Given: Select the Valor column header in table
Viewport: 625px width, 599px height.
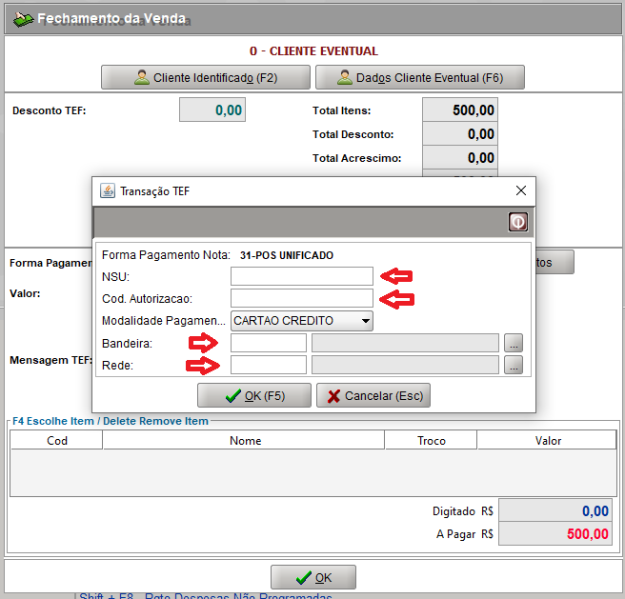Looking at the screenshot, I should (547, 440).
